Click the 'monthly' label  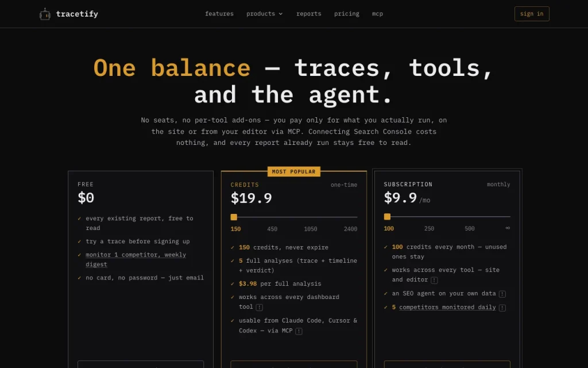498,185
